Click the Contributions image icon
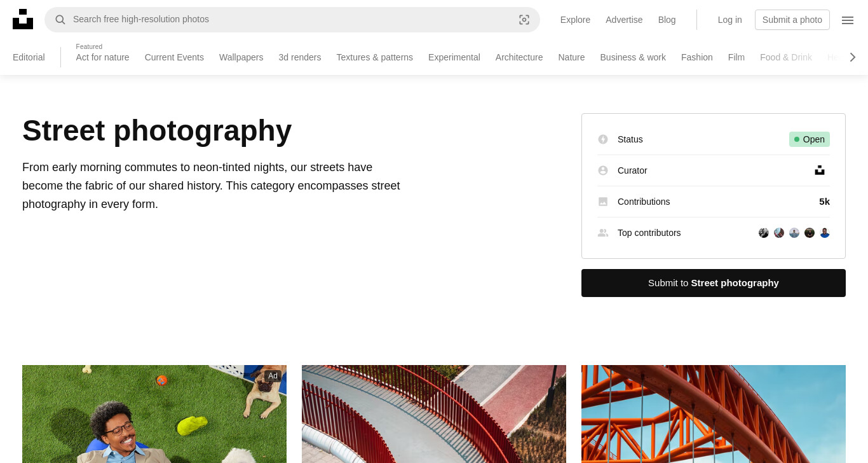This screenshot has width=868, height=463. [603, 202]
